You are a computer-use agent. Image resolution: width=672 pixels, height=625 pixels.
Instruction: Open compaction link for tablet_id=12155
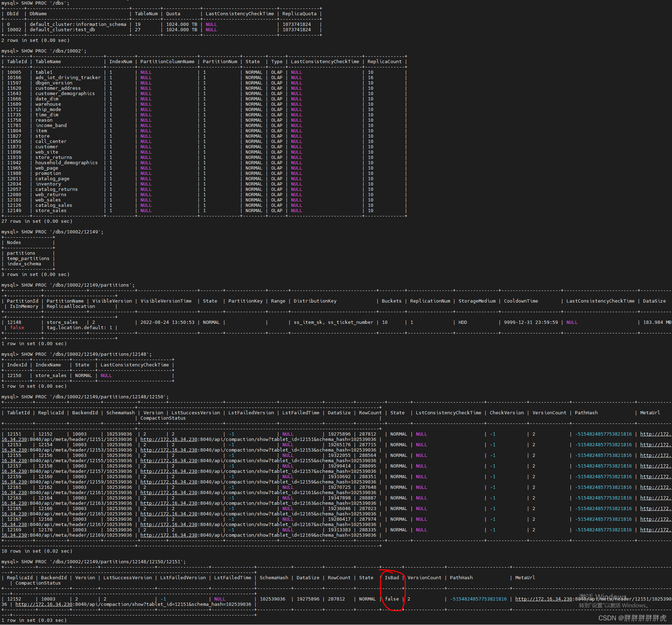tap(258, 460)
